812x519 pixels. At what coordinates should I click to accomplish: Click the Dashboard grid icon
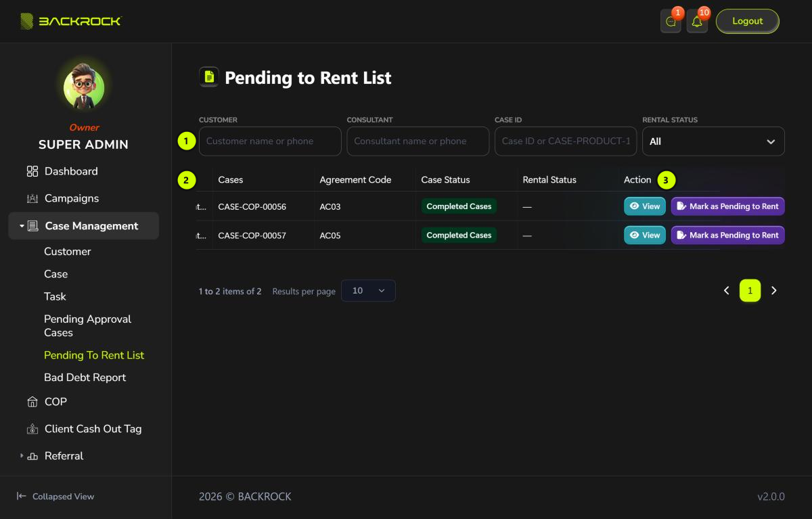[32, 171]
